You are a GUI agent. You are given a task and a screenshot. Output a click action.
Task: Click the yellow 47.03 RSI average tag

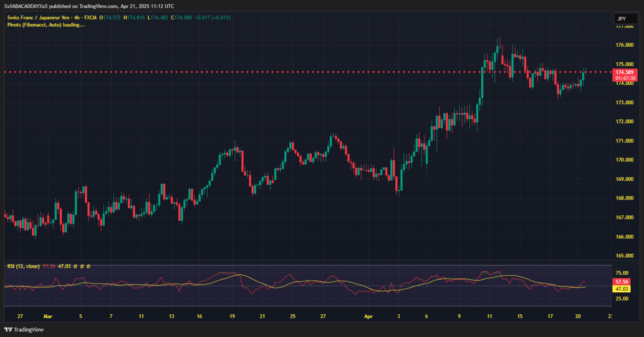pos(622,289)
